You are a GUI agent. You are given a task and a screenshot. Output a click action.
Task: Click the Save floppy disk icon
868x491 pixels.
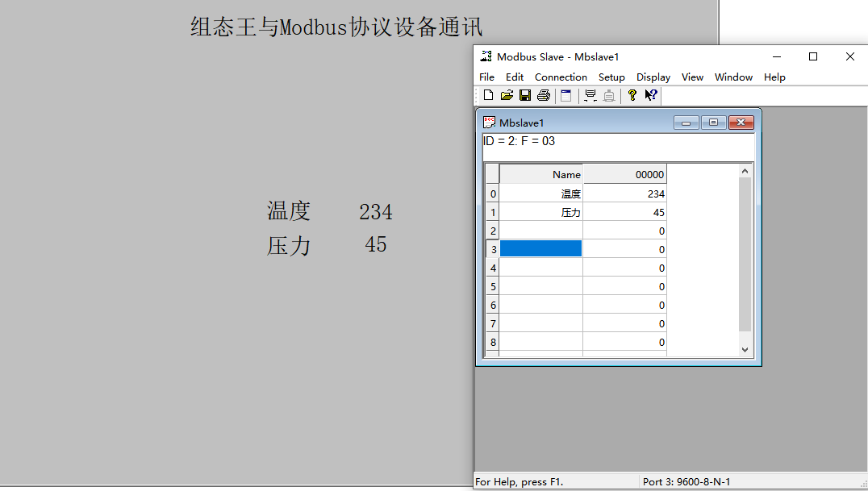coord(525,95)
